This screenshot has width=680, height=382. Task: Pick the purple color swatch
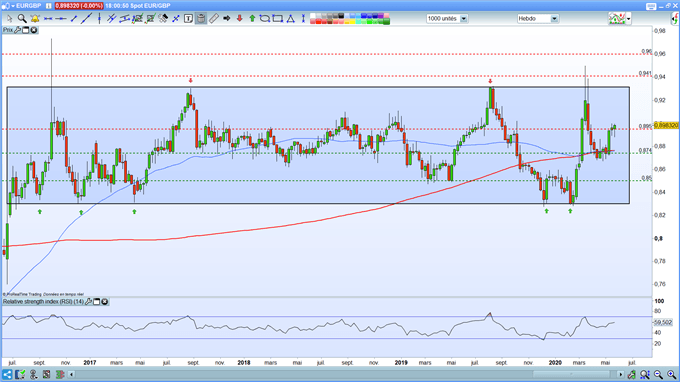coord(381,16)
